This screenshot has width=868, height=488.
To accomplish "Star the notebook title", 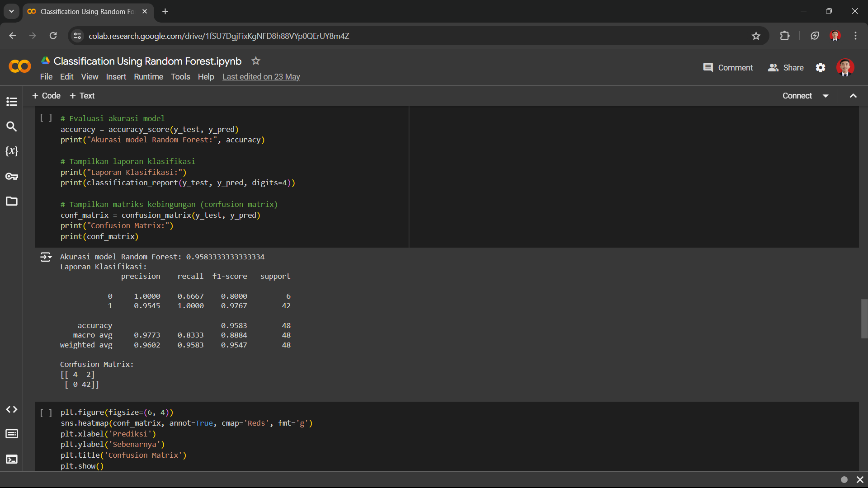I will point(256,61).
